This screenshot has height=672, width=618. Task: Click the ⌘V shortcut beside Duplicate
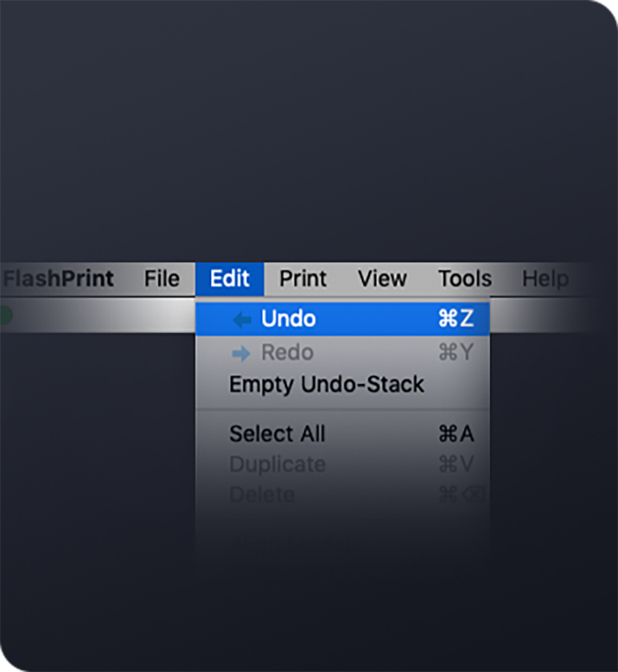pyautogui.click(x=455, y=464)
